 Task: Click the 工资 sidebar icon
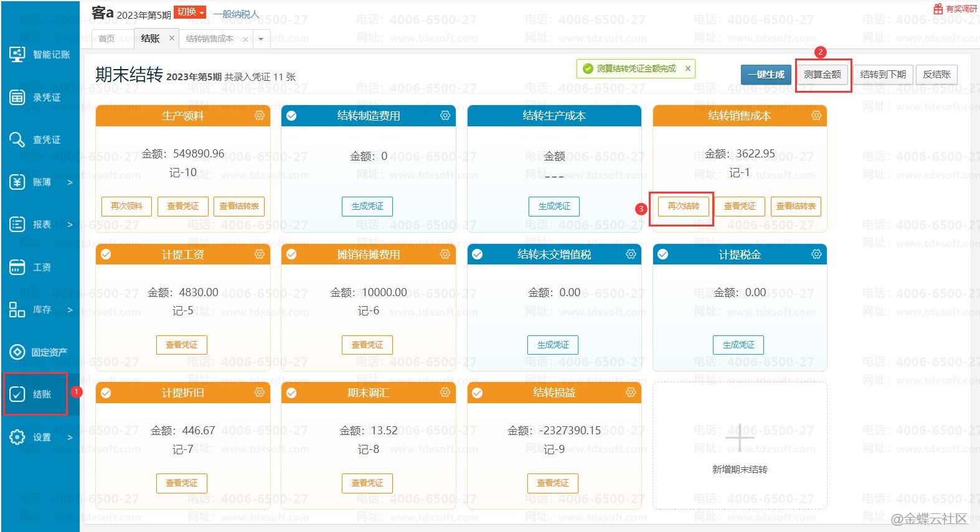[17, 267]
